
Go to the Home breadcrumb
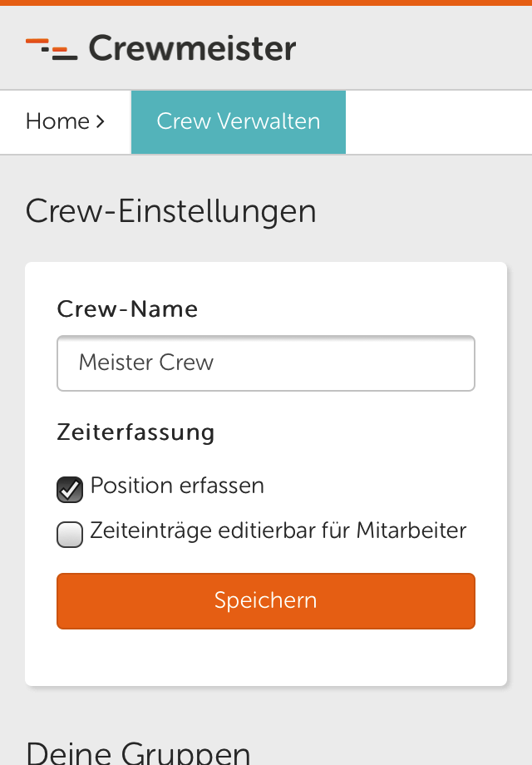(57, 121)
